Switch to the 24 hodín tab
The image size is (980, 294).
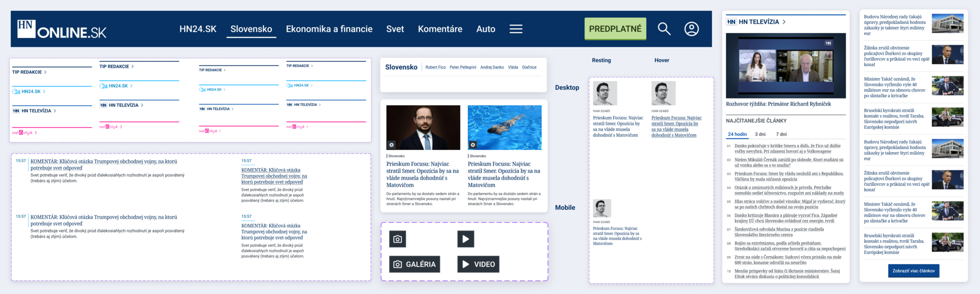tap(737, 134)
